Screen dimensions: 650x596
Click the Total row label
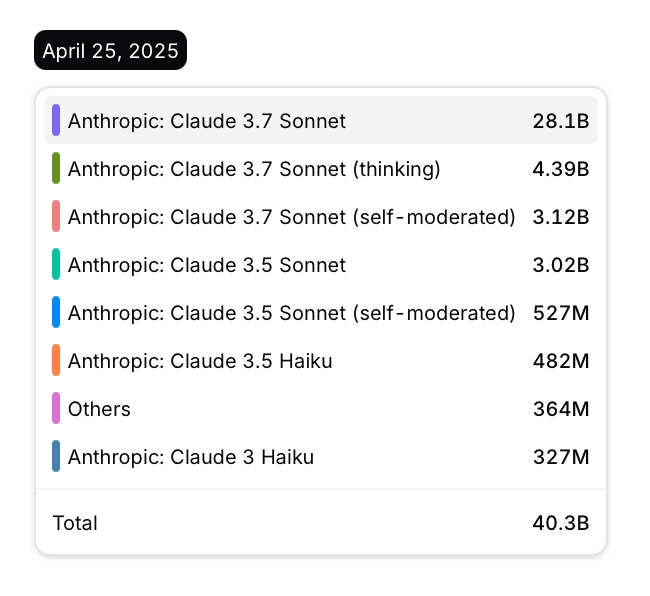(75, 523)
